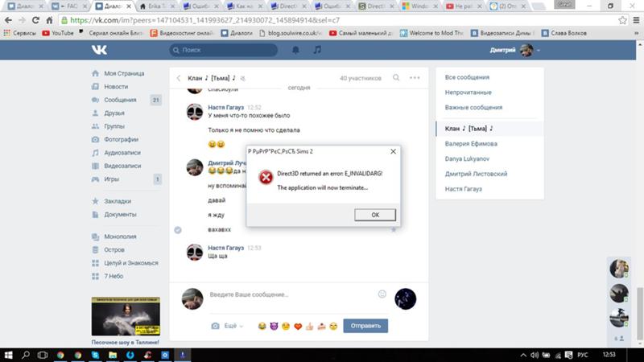Open the emoji smiley picker in input
This screenshot has width=644, height=362.
(382, 294)
